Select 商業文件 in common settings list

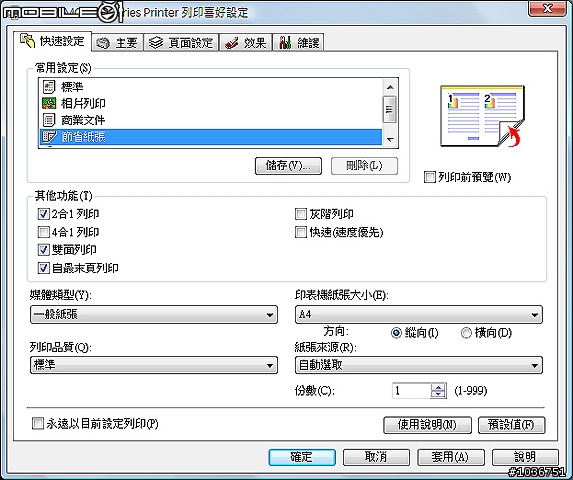point(83,120)
